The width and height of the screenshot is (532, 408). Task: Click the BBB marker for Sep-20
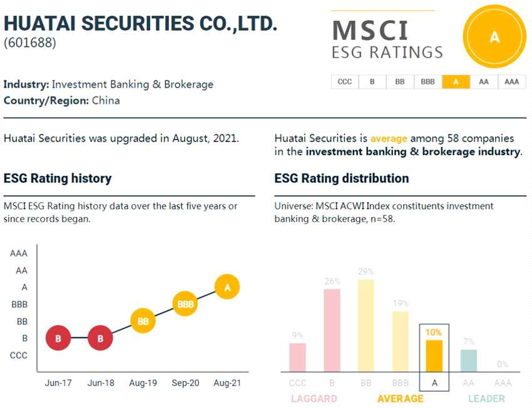click(x=185, y=304)
